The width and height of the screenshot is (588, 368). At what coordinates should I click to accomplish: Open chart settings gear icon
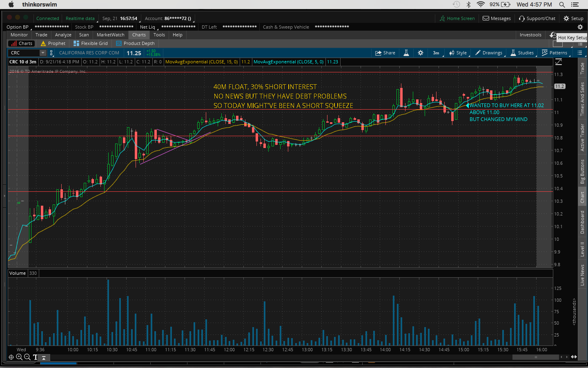pos(421,53)
